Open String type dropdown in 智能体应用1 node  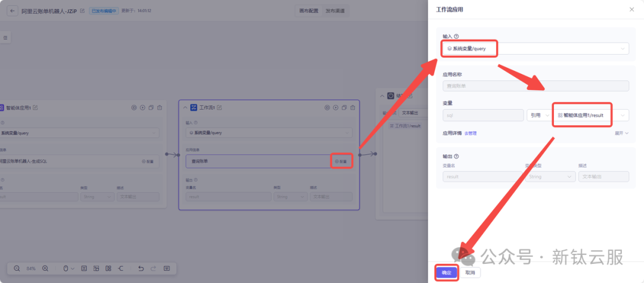[x=97, y=197]
